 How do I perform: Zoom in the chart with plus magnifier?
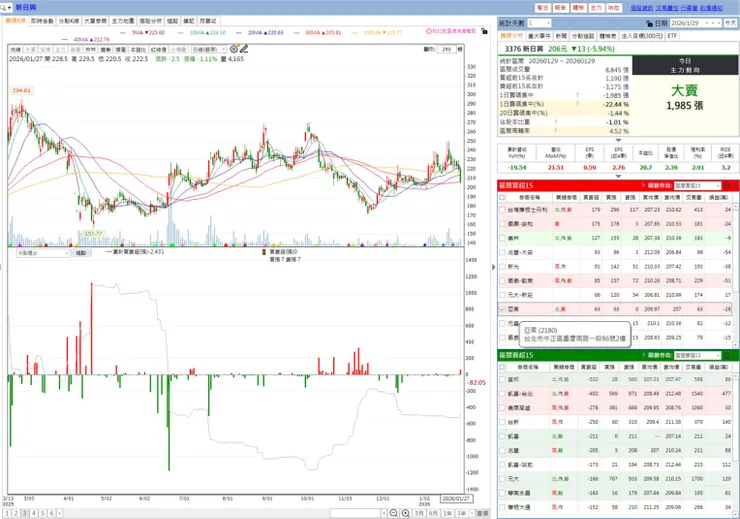405,513
